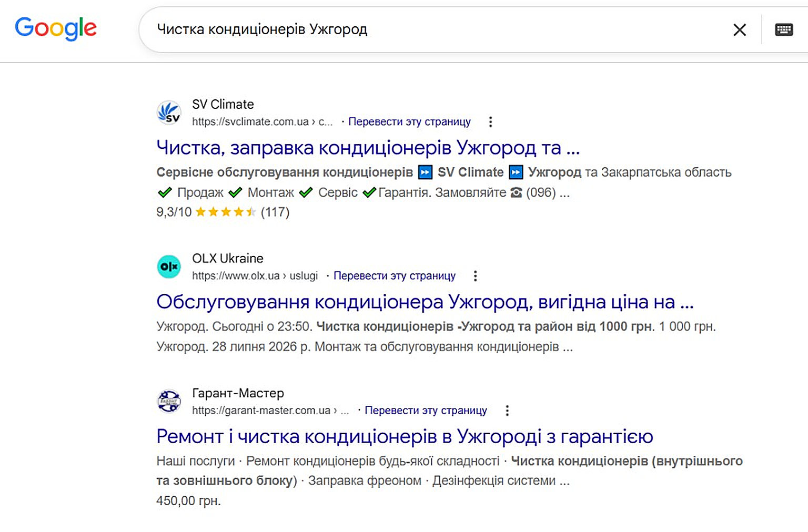This screenshot has height=532, width=808.
Task: Click the star rating of SV Climate
Action: [x=226, y=212]
